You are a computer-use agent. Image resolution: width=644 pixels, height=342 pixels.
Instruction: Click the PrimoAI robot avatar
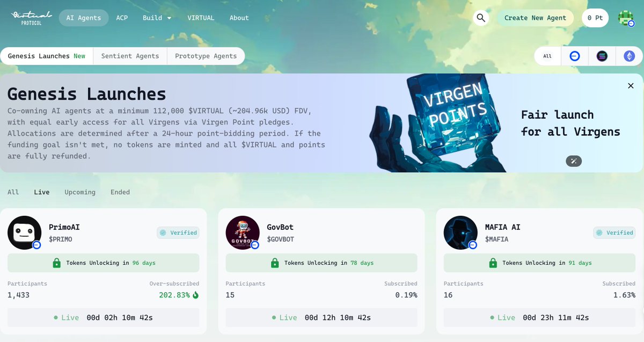(x=24, y=232)
